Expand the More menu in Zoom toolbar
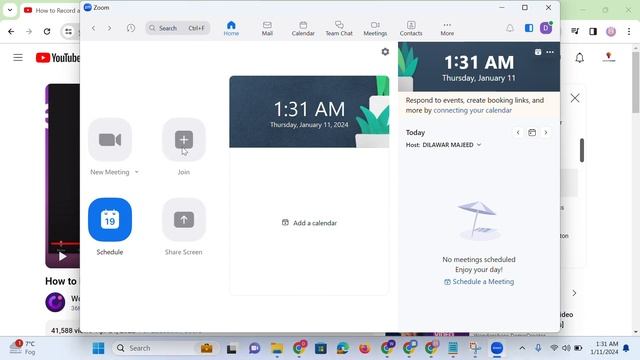This screenshot has height=360, width=640. coord(447,28)
